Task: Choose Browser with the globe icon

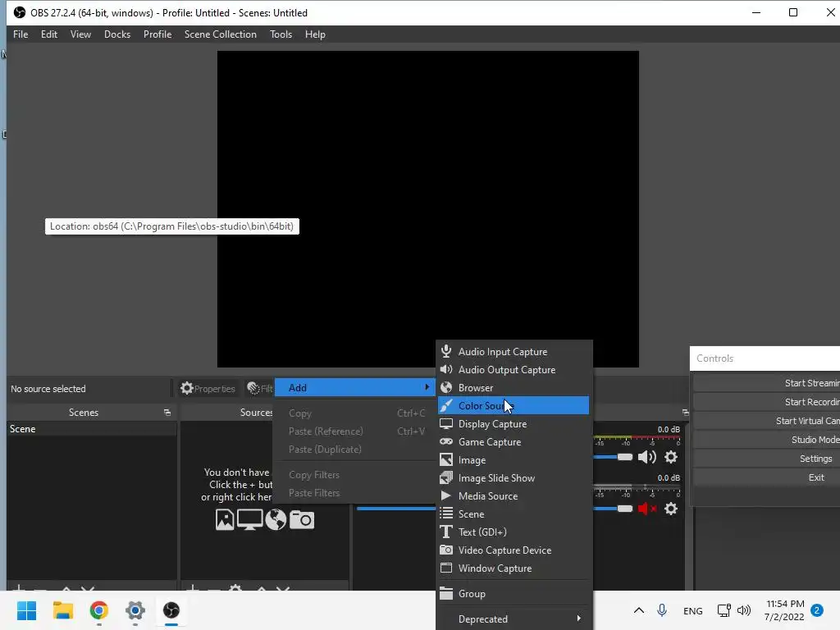Action: pos(514,388)
